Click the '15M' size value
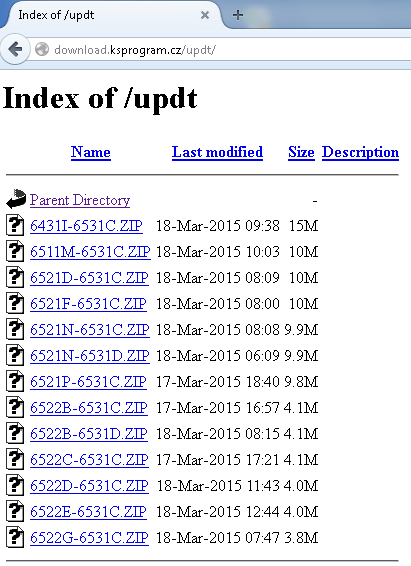The height and width of the screenshot is (566, 411). tap(303, 226)
